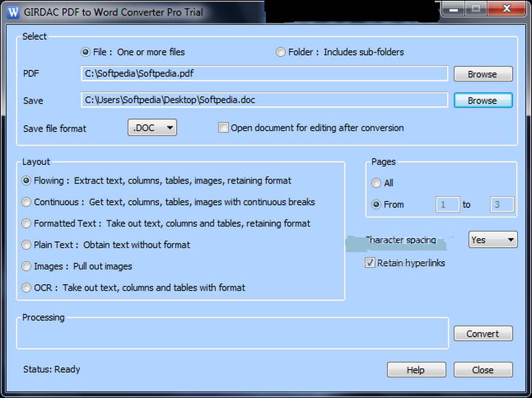Browse for the Save destination
The image size is (532, 398).
click(x=482, y=100)
